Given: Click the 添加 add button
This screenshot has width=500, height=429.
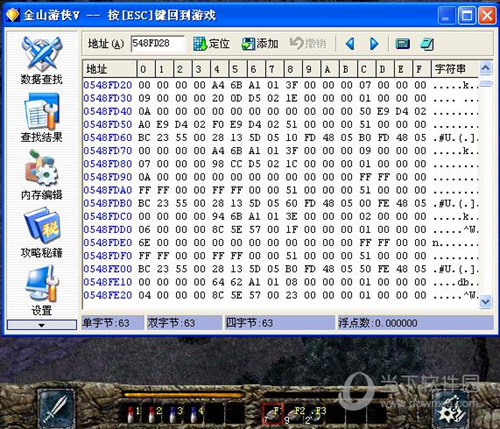Looking at the screenshot, I should 260,44.
